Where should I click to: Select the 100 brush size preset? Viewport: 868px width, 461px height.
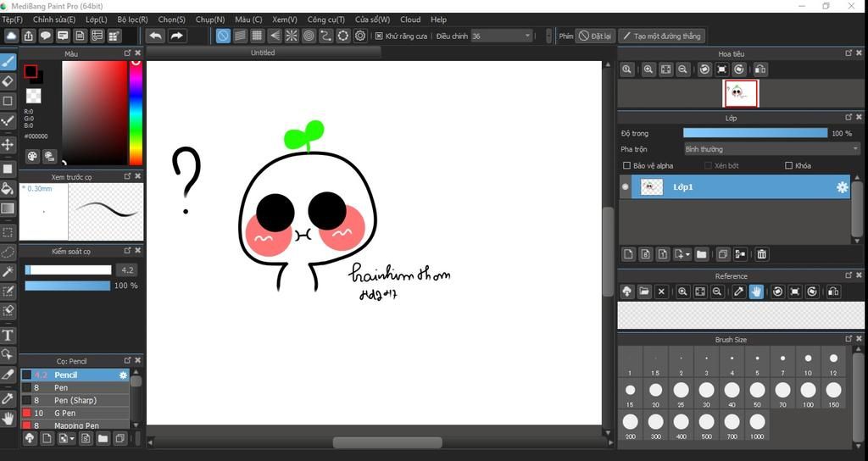point(808,391)
